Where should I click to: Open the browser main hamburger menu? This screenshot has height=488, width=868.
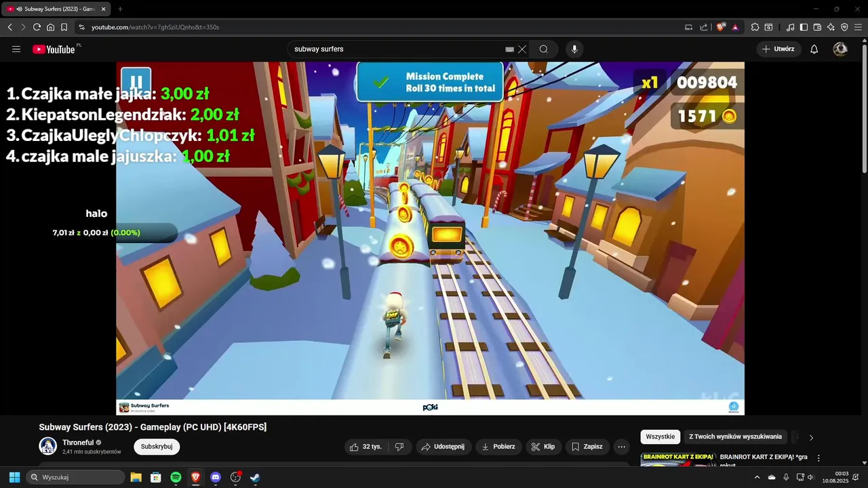[x=858, y=27]
